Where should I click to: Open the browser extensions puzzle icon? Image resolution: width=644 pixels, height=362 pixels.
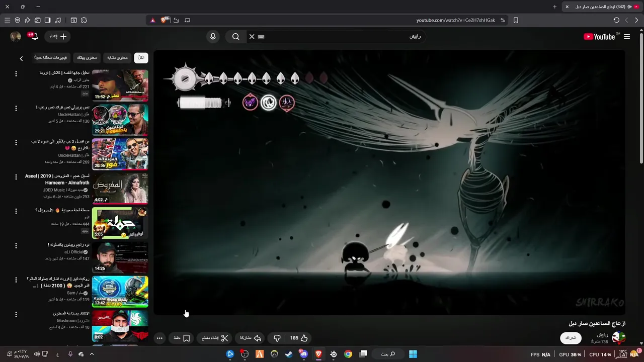[x=84, y=20]
